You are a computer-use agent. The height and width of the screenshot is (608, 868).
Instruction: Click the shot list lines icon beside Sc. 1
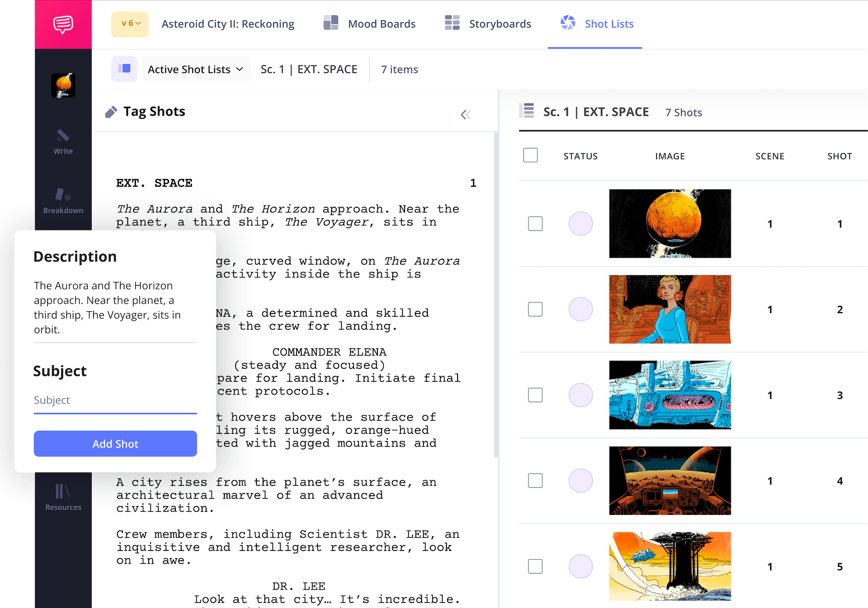click(x=527, y=110)
